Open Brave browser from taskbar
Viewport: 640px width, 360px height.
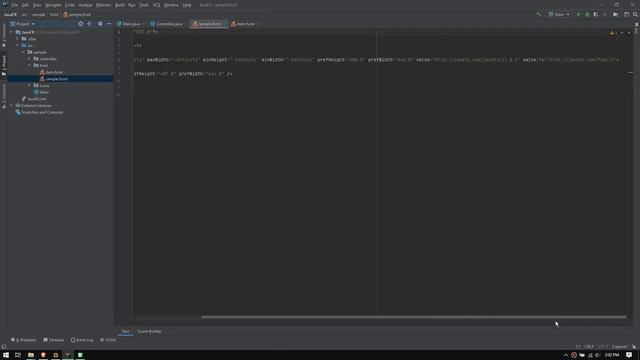(x=43, y=355)
